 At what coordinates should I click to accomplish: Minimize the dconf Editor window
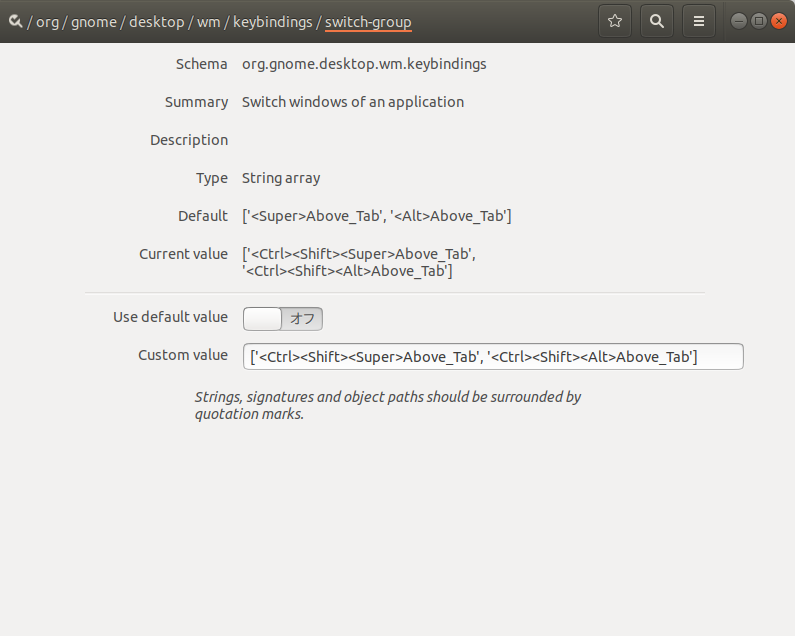tap(739, 21)
